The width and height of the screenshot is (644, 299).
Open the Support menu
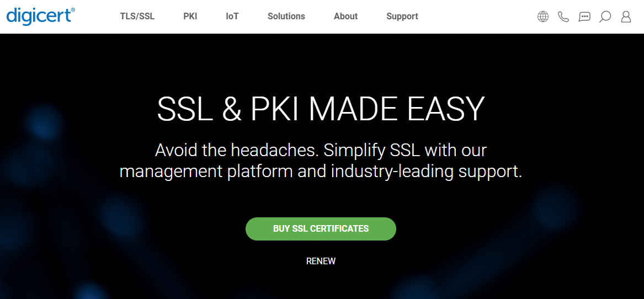402,17
